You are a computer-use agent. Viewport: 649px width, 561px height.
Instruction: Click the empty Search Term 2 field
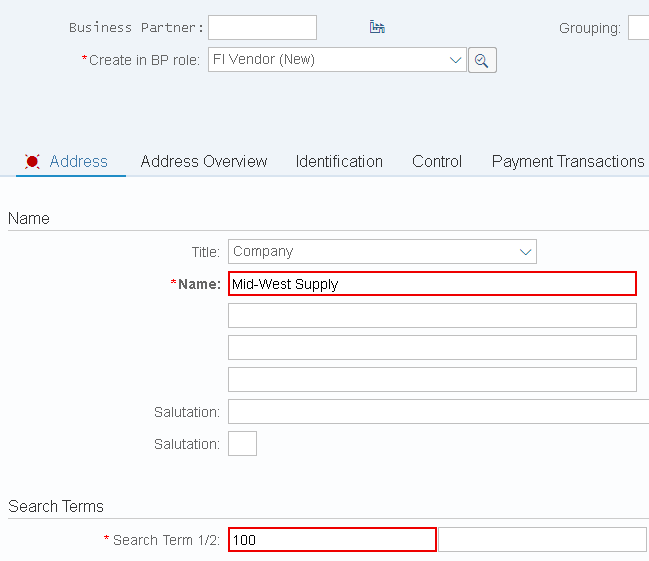point(542,539)
